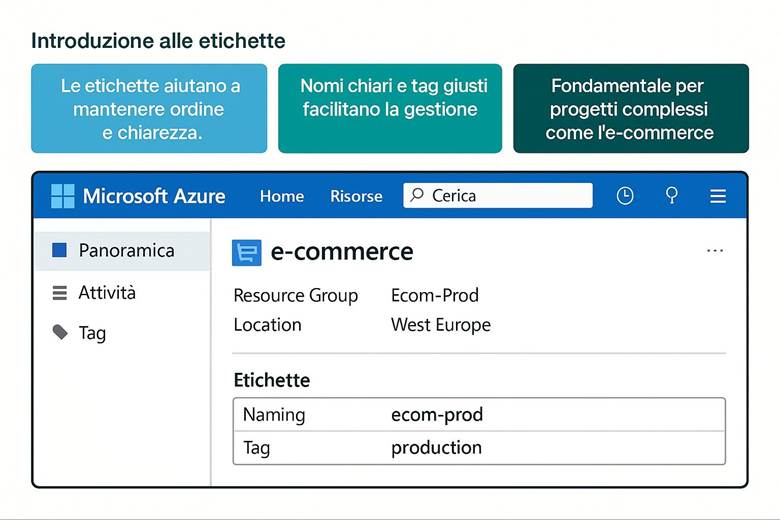Click the Naming cell in Etichette table
Image resolution: width=780 pixels, height=520 pixels.
(x=274, y=415)
